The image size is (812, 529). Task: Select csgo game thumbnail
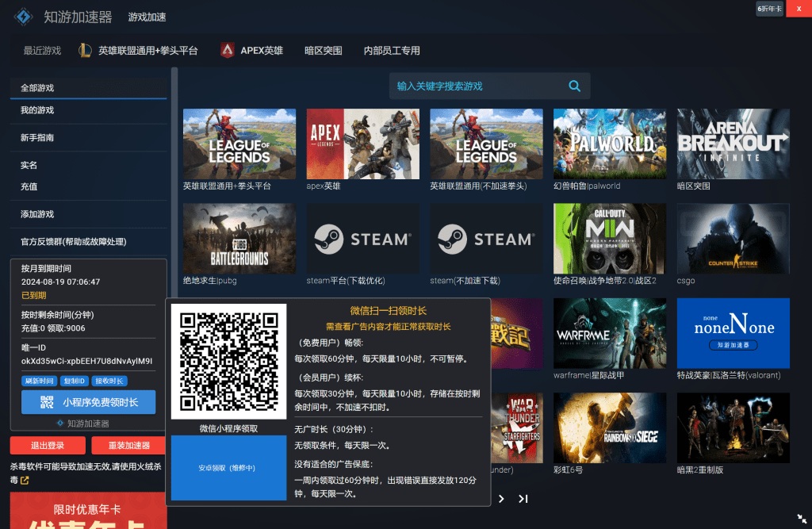733,239
